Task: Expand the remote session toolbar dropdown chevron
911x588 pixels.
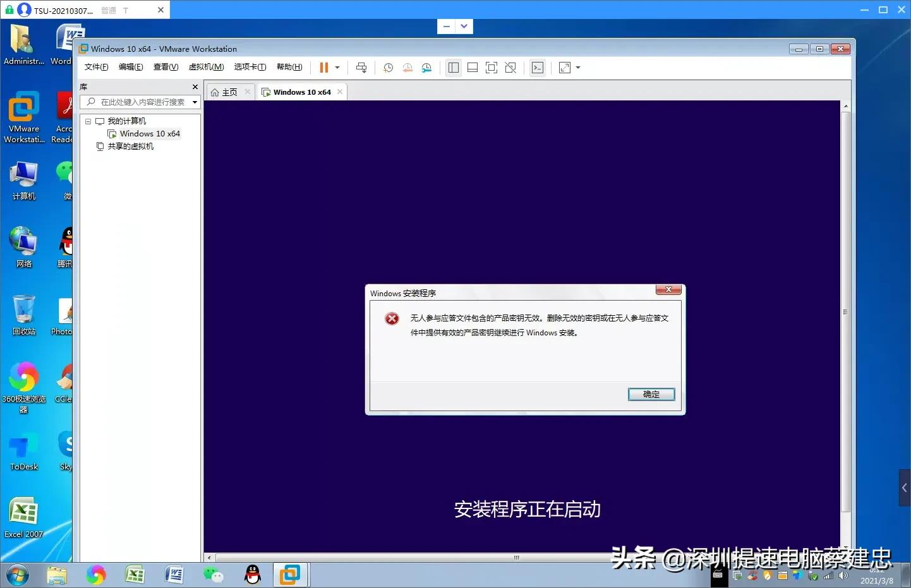Action: pos(464,27)
